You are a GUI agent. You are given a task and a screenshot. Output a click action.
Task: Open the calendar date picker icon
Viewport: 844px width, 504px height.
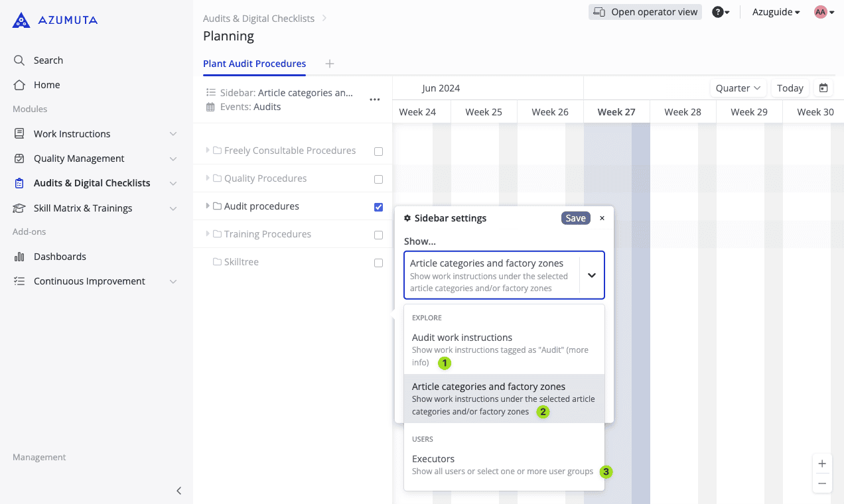pos(823,88)
